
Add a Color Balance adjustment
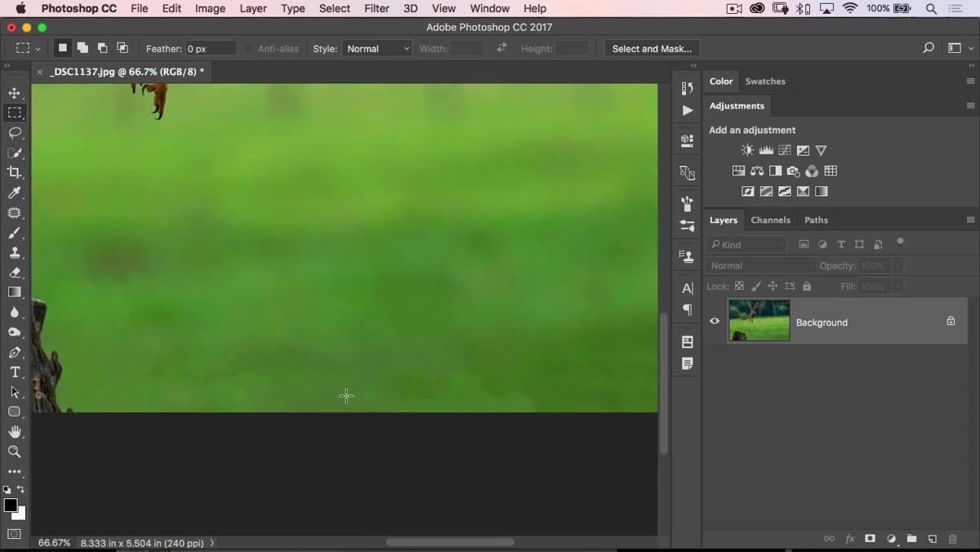coord(757,171)
